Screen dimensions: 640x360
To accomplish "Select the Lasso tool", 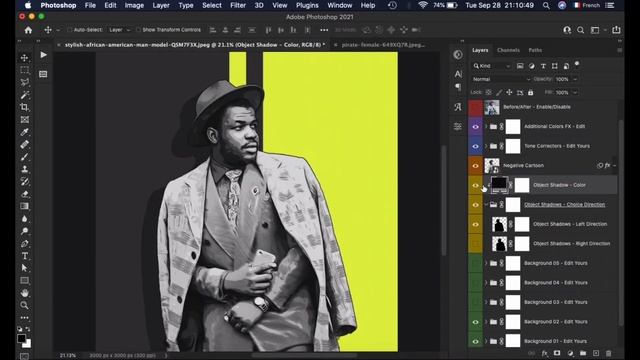I will click(24, 82).
